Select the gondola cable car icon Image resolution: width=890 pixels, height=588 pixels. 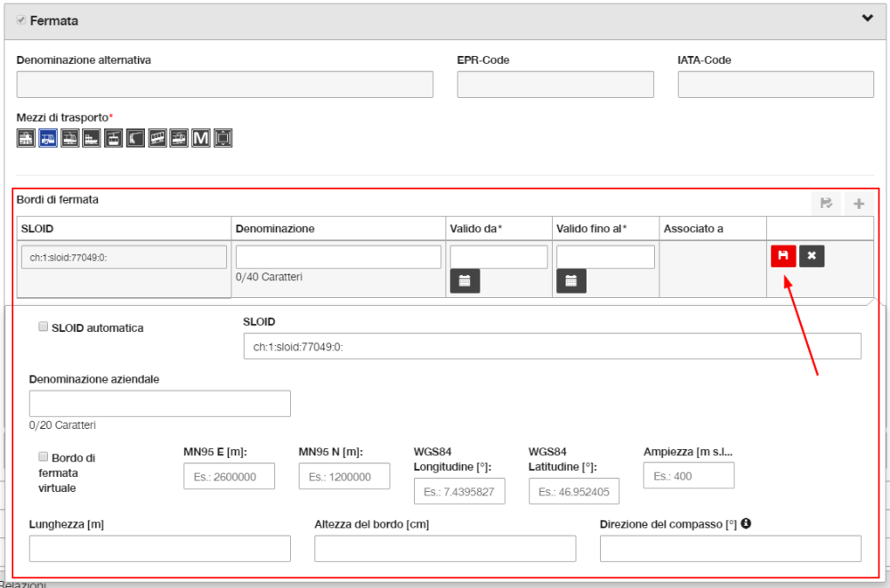114,138
